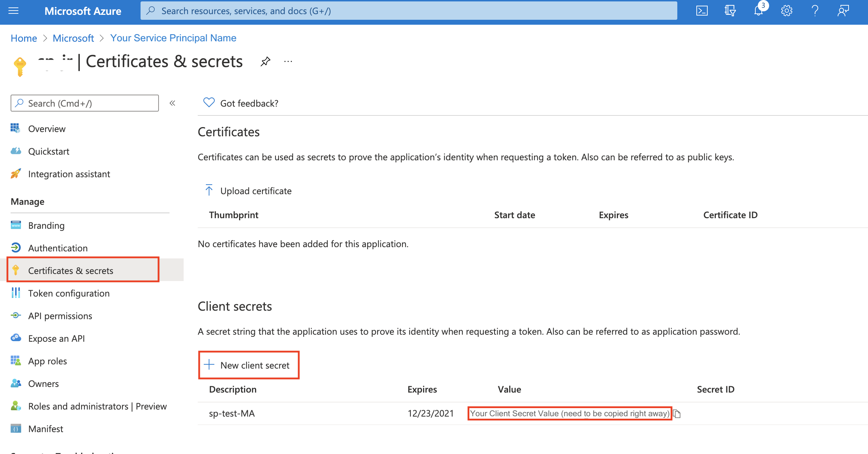Navigate to Token configuration section
This screenshot has height=454, width=868.
[68, 293]
